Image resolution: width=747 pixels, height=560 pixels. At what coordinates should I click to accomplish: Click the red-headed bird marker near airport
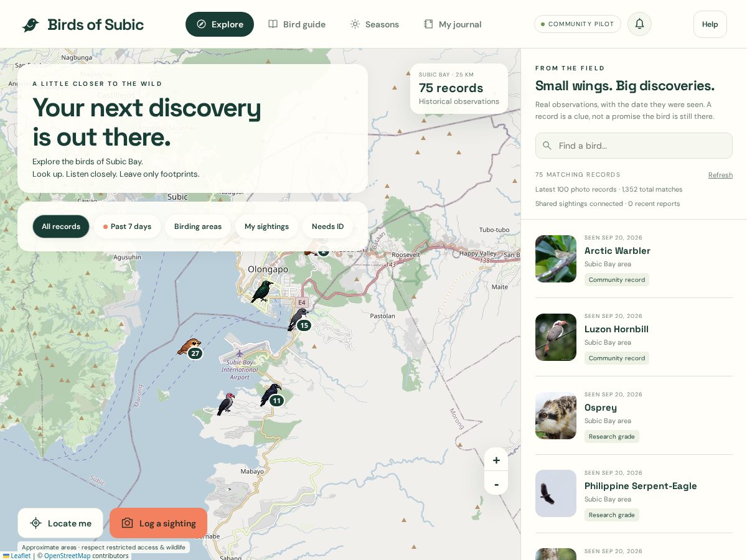(225, 404)
